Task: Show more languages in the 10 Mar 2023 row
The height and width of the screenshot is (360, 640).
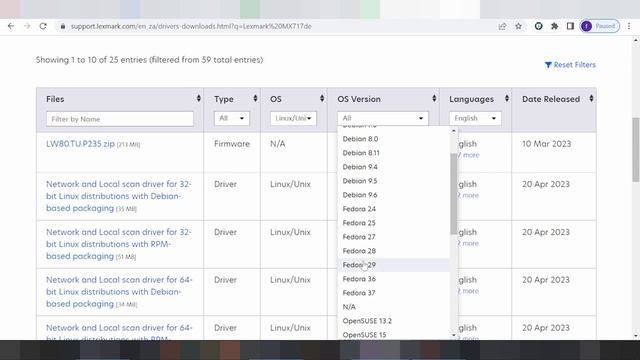Action: 469,155
